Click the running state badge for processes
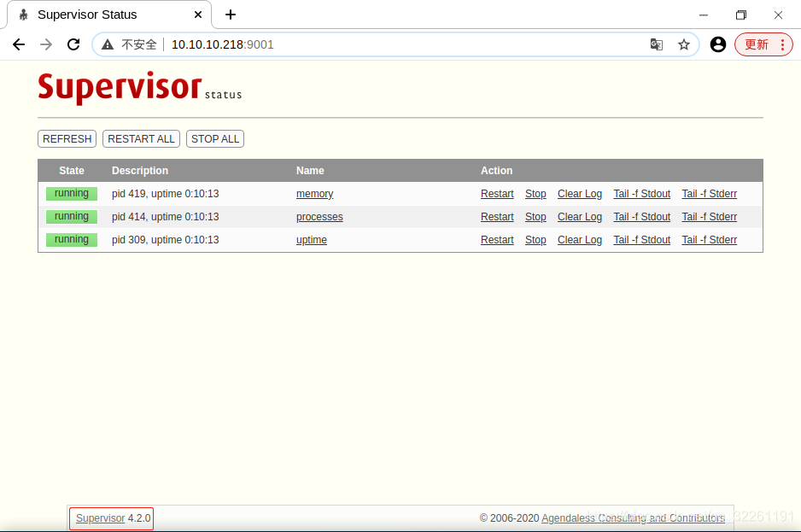The height and width of the screenshot is (532, 801). pos(72,216)
